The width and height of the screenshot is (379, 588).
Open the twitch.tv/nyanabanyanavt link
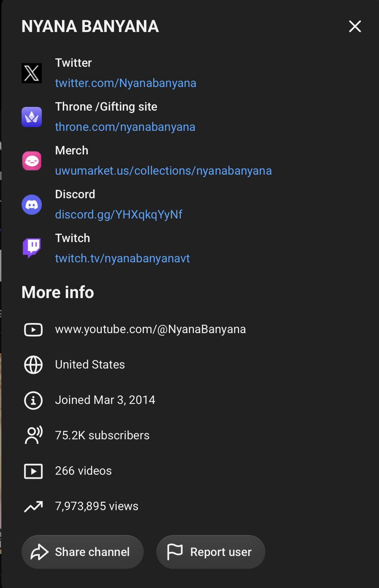[x=122, y=258]
